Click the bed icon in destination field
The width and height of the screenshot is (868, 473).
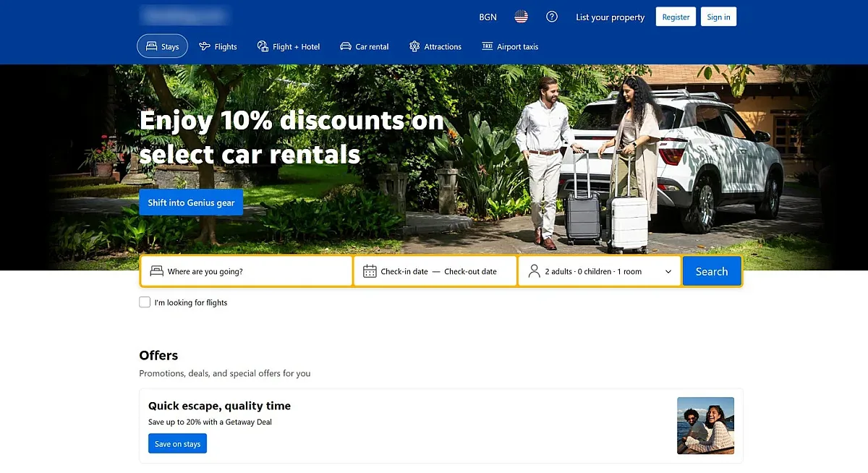[156, 271]
